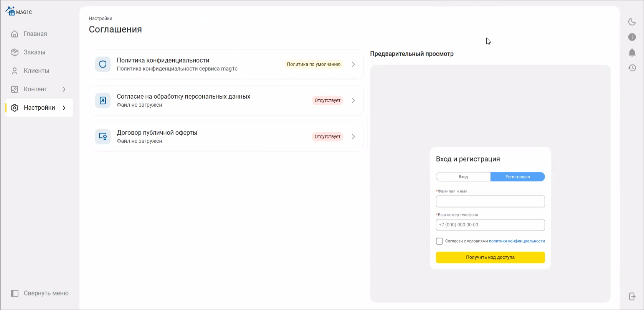Image resolution: width=644 pixels, height=310 pixels.
Task: Expand the Договор публичной оферты row
Action: (x=353, y=136)
